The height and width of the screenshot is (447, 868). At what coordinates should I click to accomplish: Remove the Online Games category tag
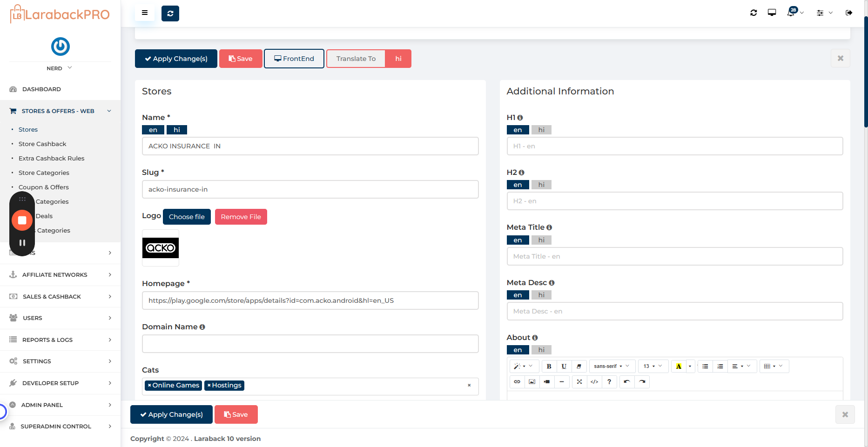coord(149,386)
